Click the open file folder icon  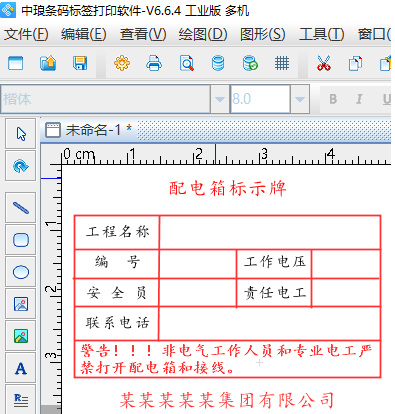[x=48, y=63]
